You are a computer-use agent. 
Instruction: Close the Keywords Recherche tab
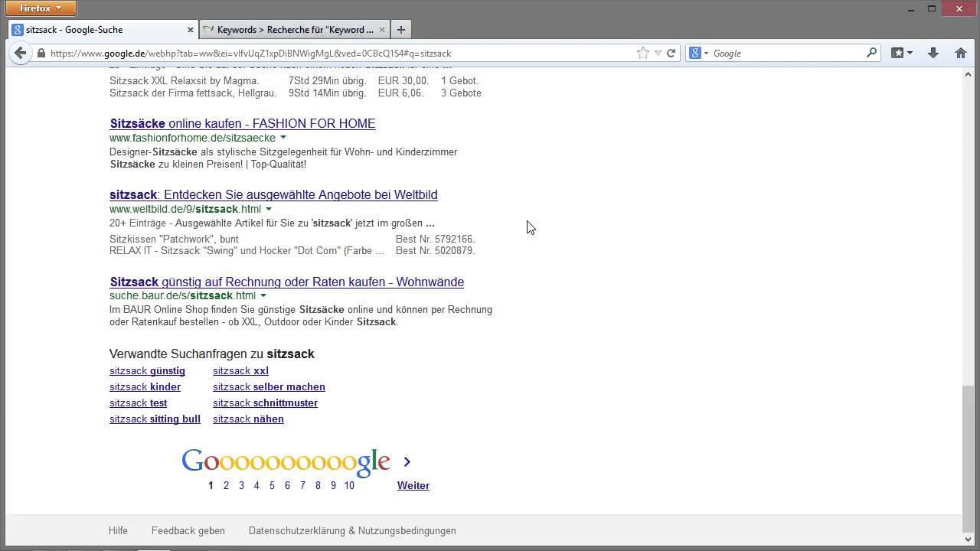[x=382, y=30]
